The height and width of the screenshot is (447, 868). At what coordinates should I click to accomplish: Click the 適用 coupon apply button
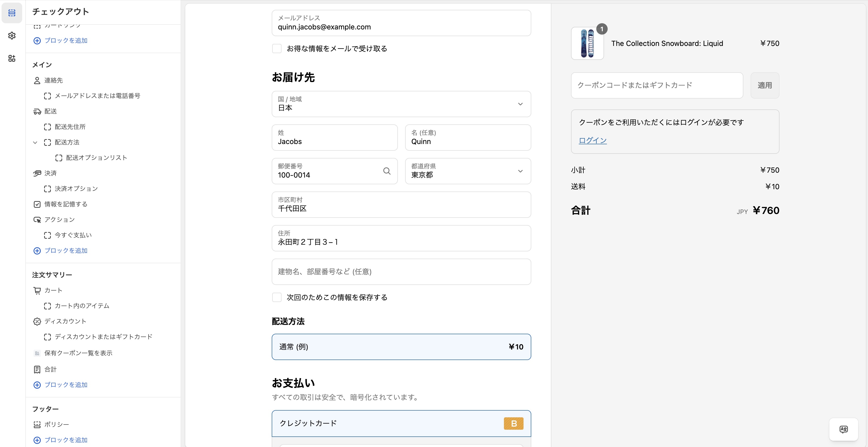tap(765, 85)
